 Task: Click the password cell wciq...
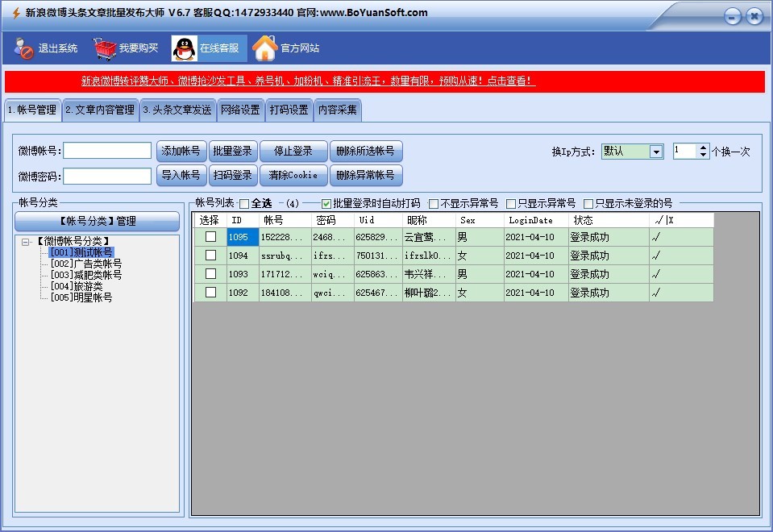[x=332, y=274]
